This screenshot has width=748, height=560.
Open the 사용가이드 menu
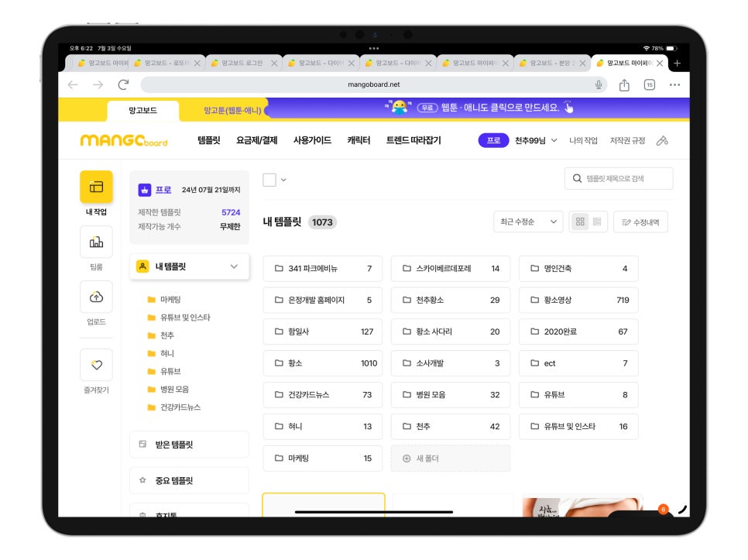click(x=312, y=140)
